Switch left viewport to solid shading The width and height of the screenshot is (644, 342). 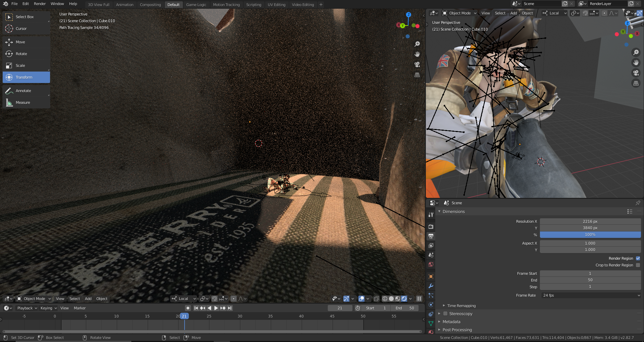(x=391, y=299)
